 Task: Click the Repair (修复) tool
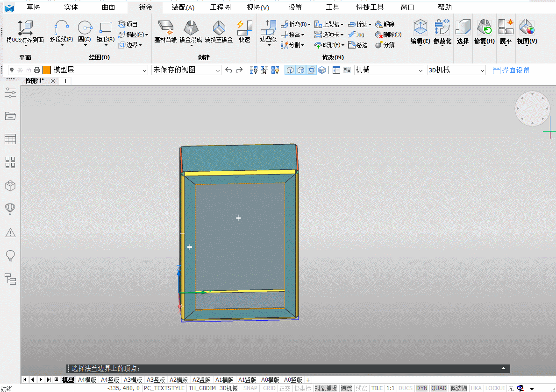point(485,33)
